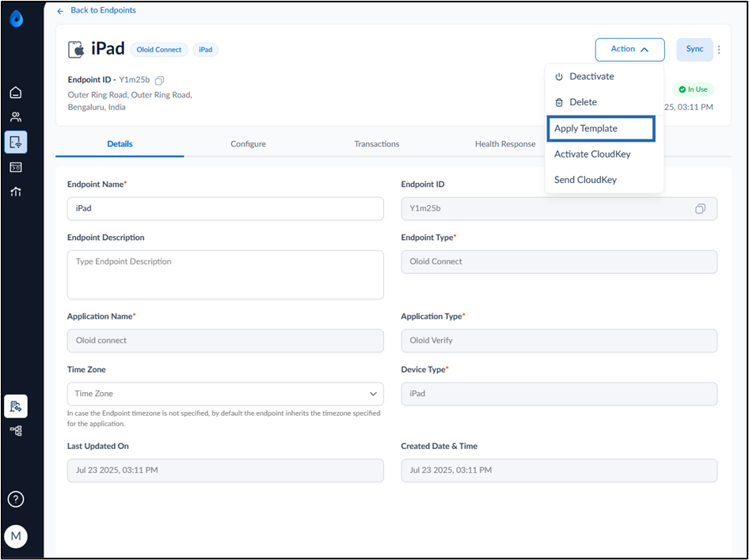Viewport: 749px width, 560px height.
Task: Click the Last Updated On field
Action: pos(226,470)
